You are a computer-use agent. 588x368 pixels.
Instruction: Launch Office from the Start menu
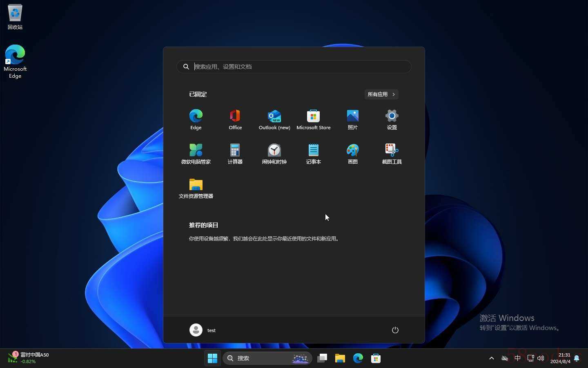point(235,120)
